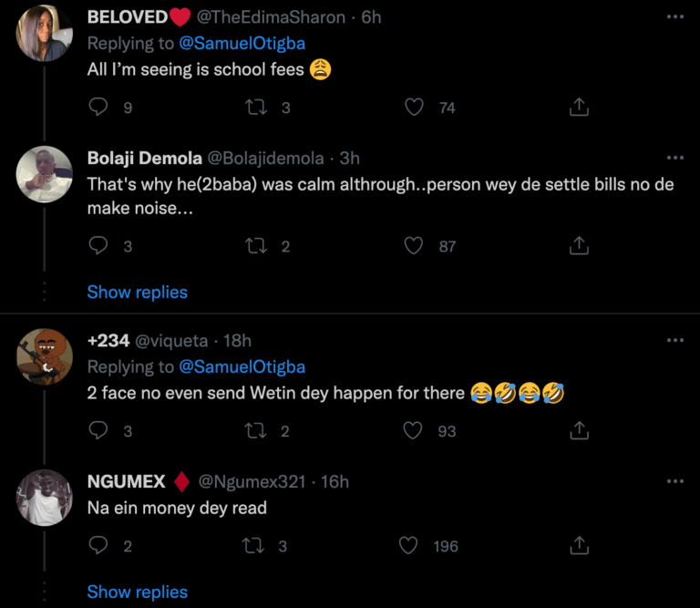
Task: Open NGUMEX's profile avatar
Action: (44, 498)
